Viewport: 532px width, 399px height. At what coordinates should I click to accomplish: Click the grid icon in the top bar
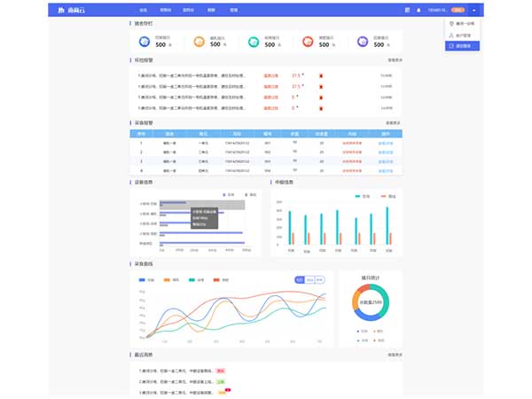[405, 10]
